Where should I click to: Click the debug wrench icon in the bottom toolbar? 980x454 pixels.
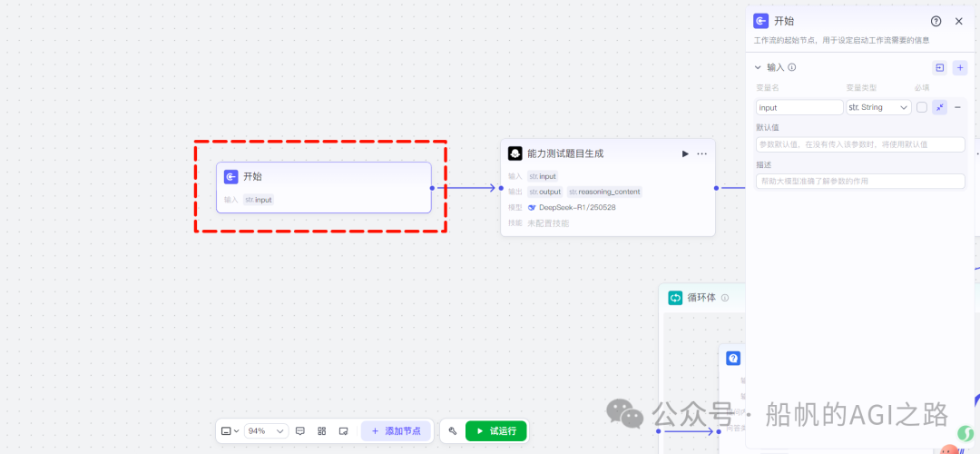click(x=453, y=431)
